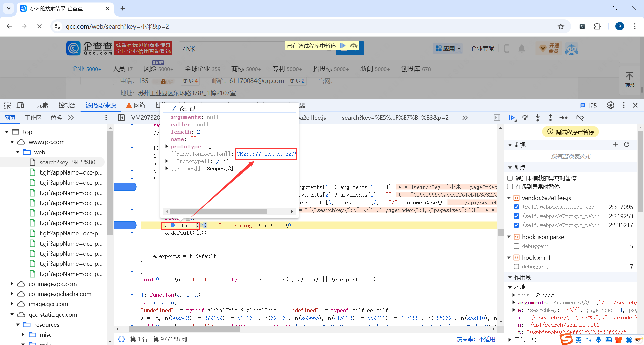
Task: Select the 商标 5000+ results tab
Action: (x=246, y=69)
